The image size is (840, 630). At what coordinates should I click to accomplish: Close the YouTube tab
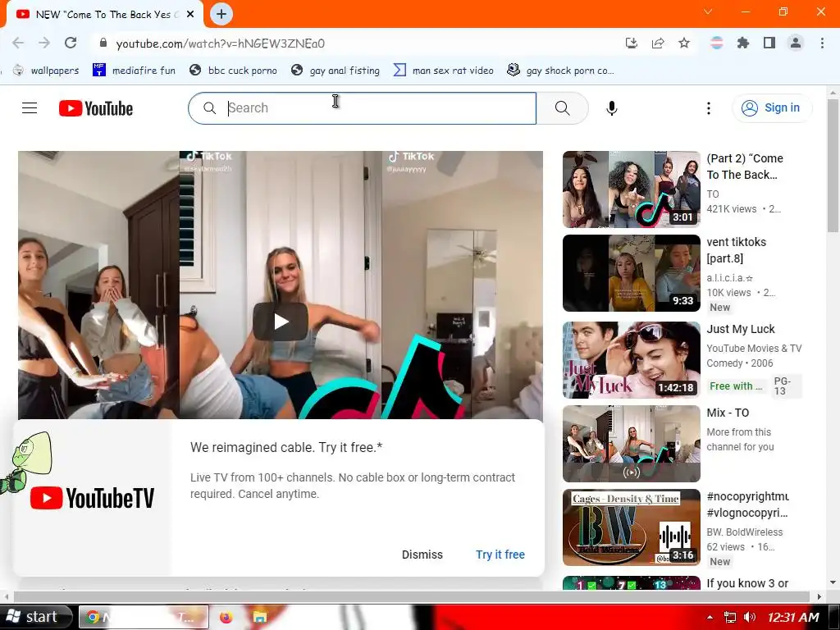[190, 15]
